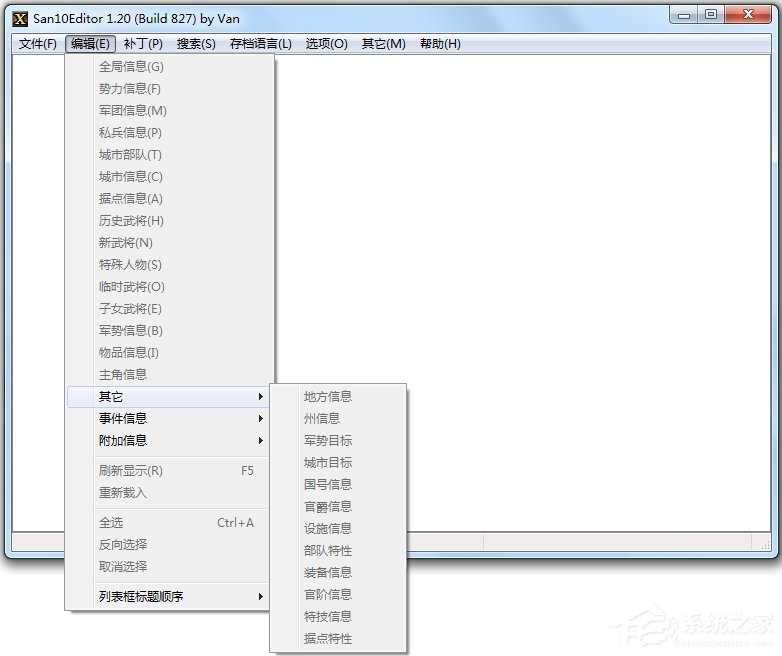Choose 反向选择 entry
The image size is (782, 656).
click(x=170, y=544)
